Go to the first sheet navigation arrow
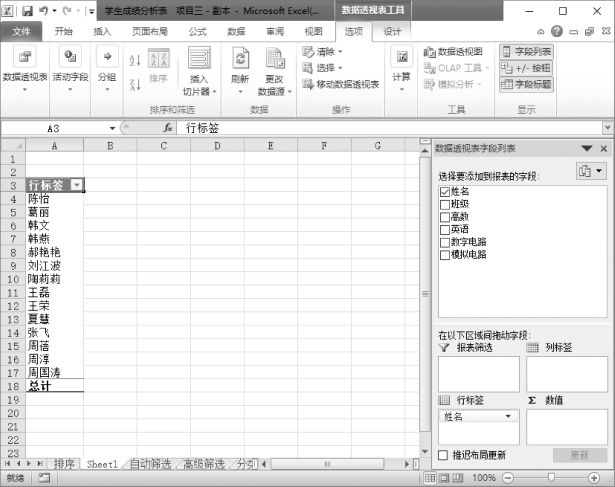This screenshot has height=487, width=615. (7, 464)
